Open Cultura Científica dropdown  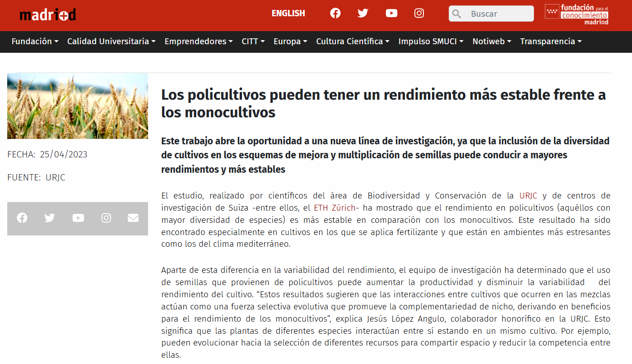point(353,41)
